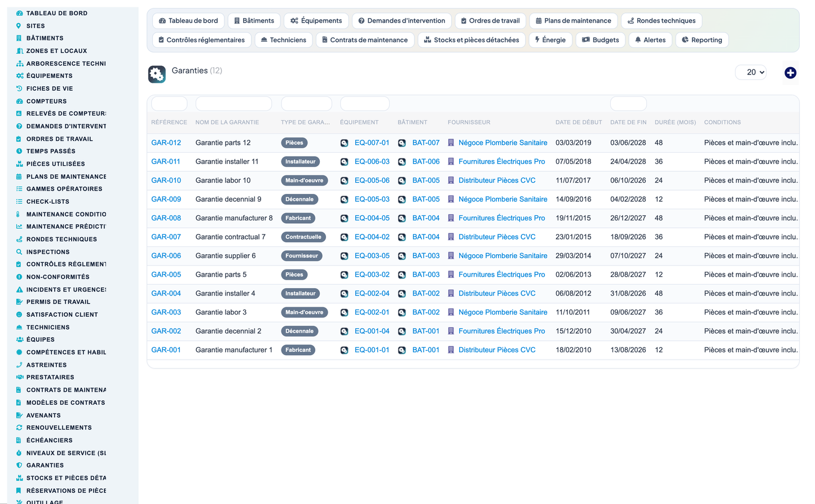Click the Astreintes phone sidebar icon
This screenshot has height=504, width=815.
19,365
